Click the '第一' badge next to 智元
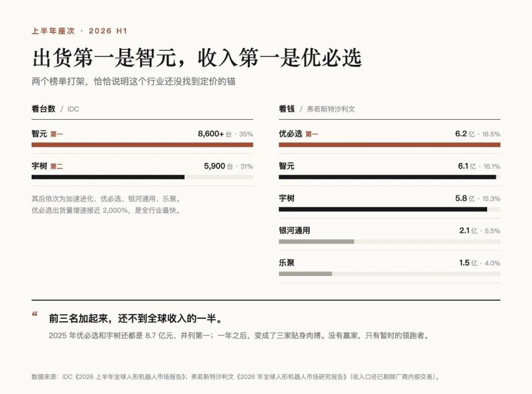532x394 pixels. (x=57, y=134)
